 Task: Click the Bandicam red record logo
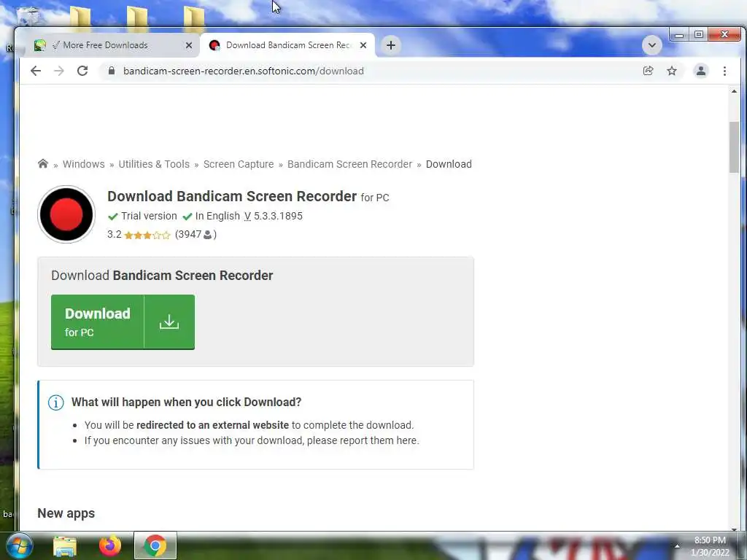66,214
